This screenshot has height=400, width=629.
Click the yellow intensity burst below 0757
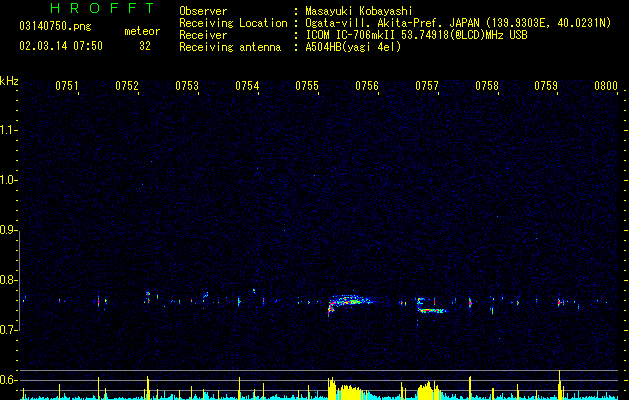(x=428, y=391)
